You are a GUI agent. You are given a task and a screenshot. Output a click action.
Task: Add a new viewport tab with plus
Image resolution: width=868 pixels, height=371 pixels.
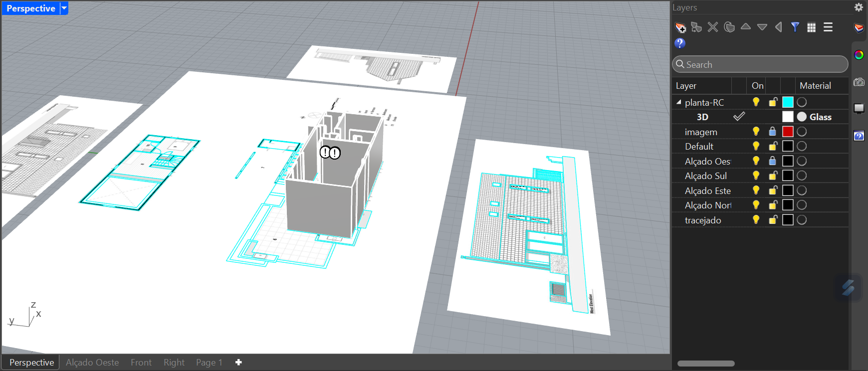[238, 363]
